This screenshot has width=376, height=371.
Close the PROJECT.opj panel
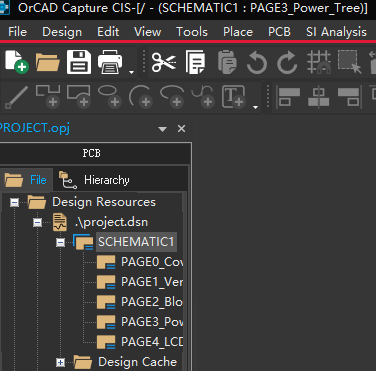(181, 129)
